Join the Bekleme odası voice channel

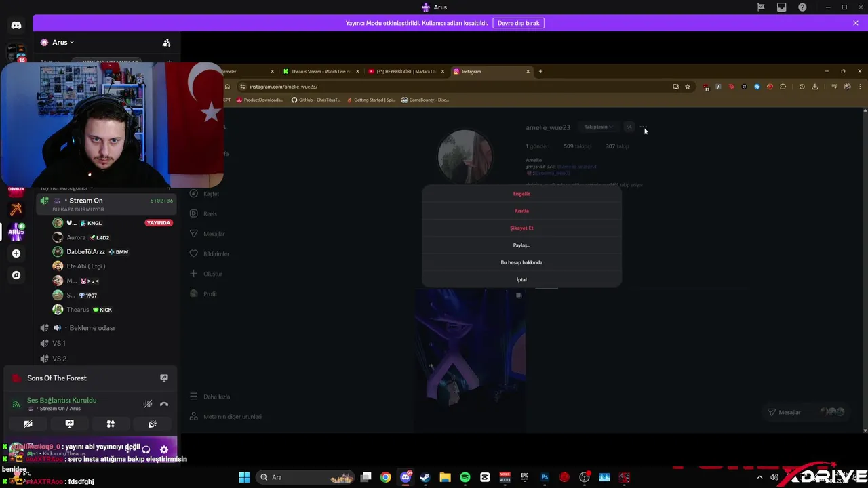click(92, 328)
